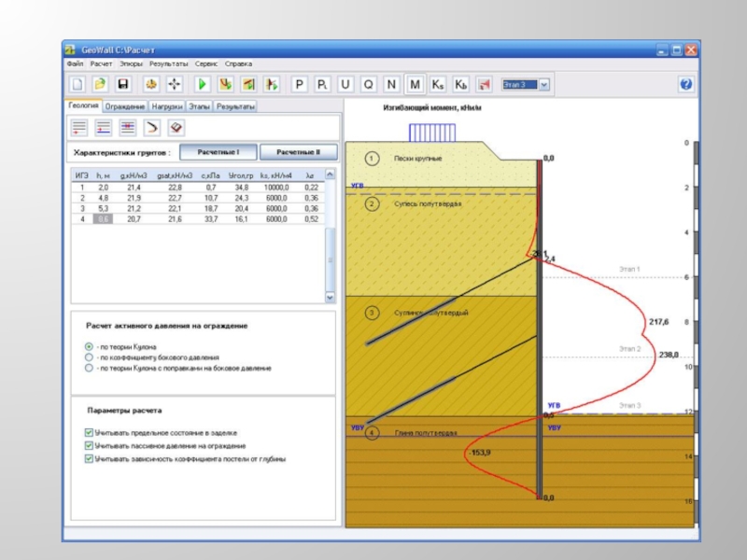Select the M bending moment diagram button
747x560 pixels.
click(x=416, y=85)
